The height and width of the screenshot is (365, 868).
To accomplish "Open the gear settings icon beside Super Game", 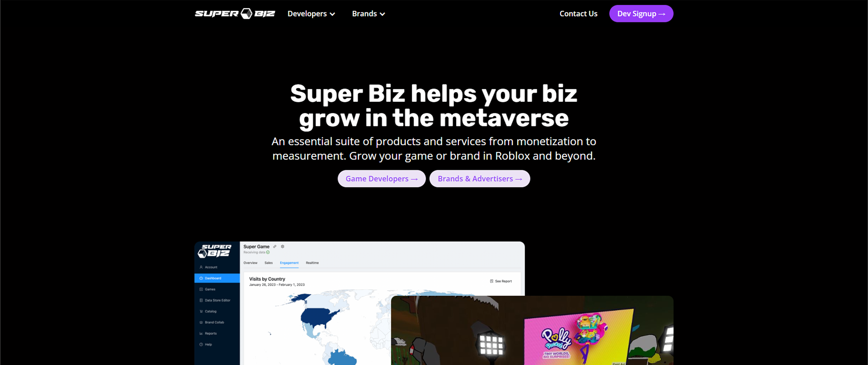I will pos(283,246).
